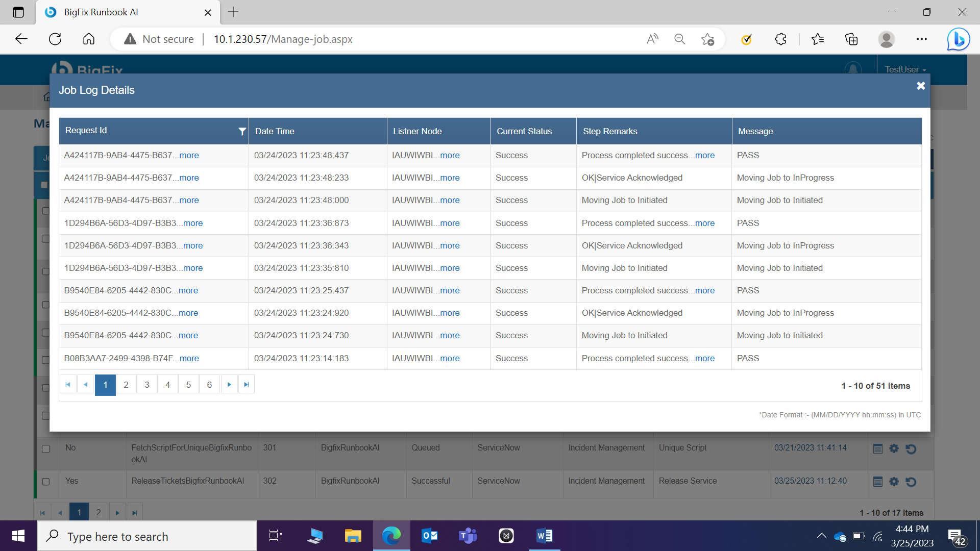Click the Current Status column header
The height and width of the screenshot is (551, 980).
pyautogui.click(x=524, y=131)
